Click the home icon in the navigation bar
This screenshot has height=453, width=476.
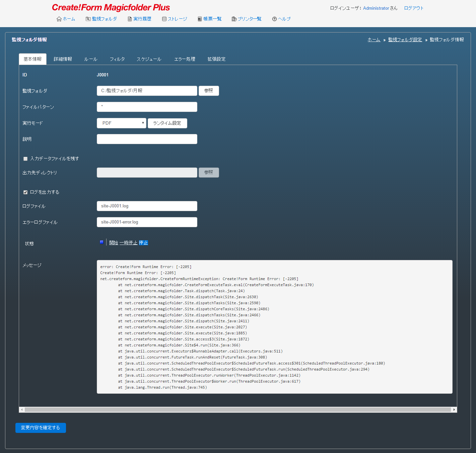(59, 19)
